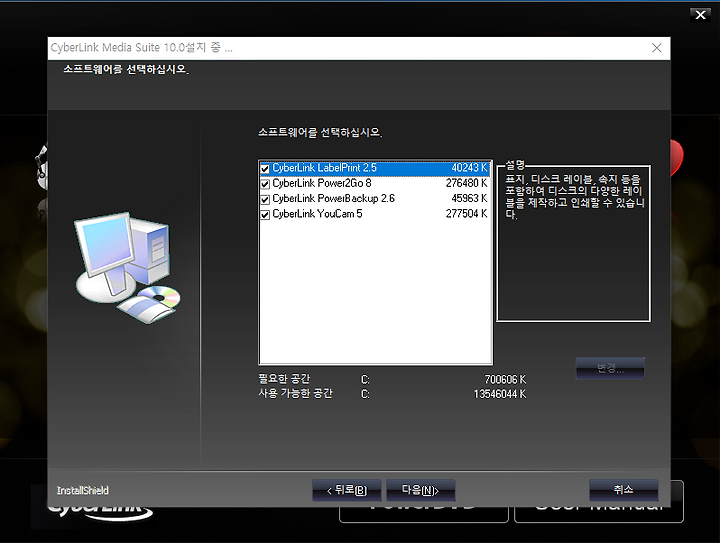Click the installer title bar text
This screenshot has height=543, width=720.
tap(141, 48)
